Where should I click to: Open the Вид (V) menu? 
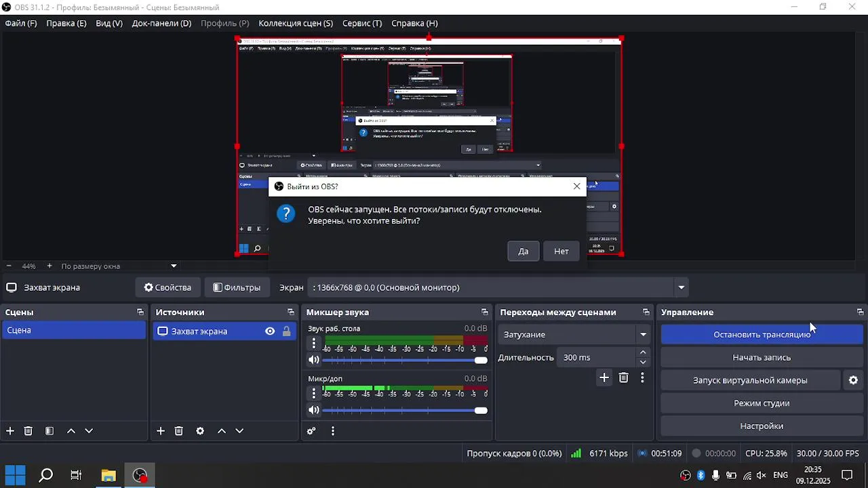pyautogui.click(x=109, y=23)
